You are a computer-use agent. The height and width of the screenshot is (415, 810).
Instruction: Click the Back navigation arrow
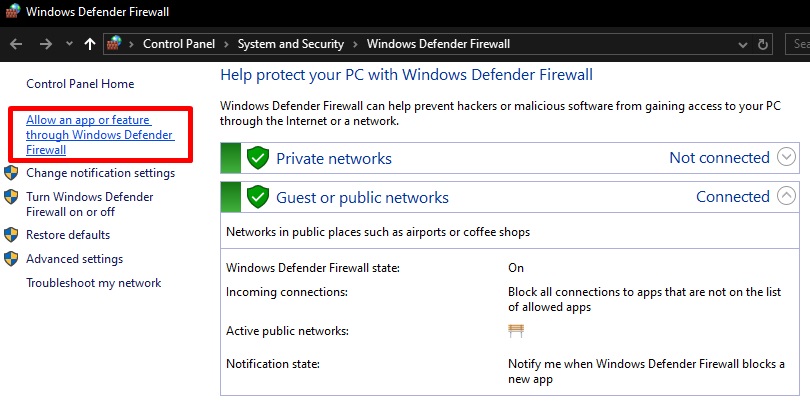[x=16, y=44]
